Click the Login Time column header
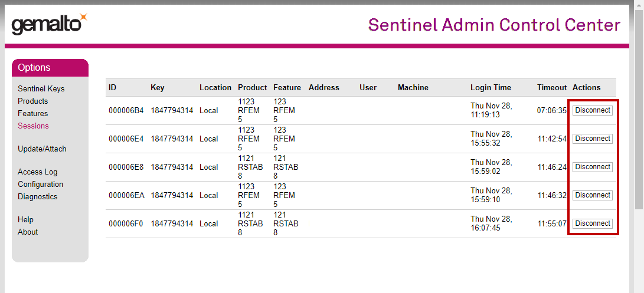The image size is (644, 293). 491,88
